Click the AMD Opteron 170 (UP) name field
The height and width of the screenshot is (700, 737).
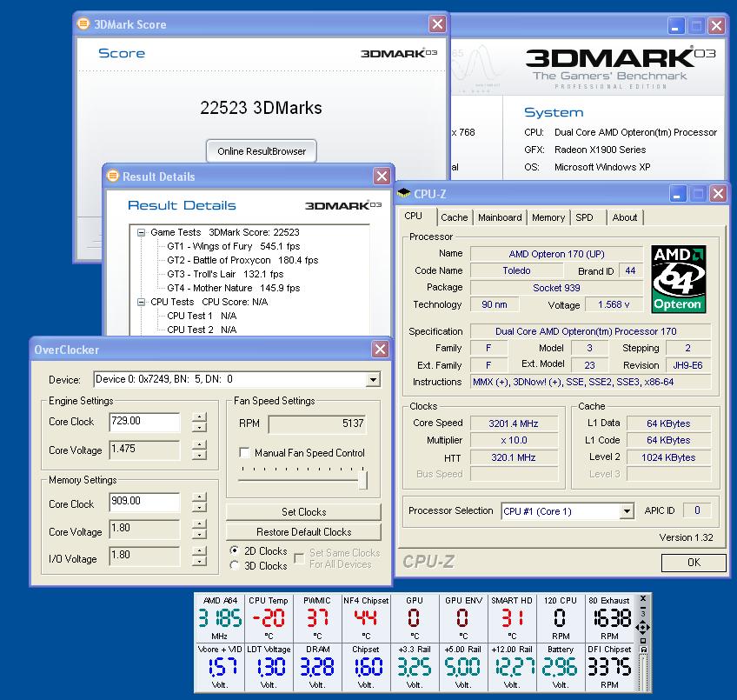556,254
